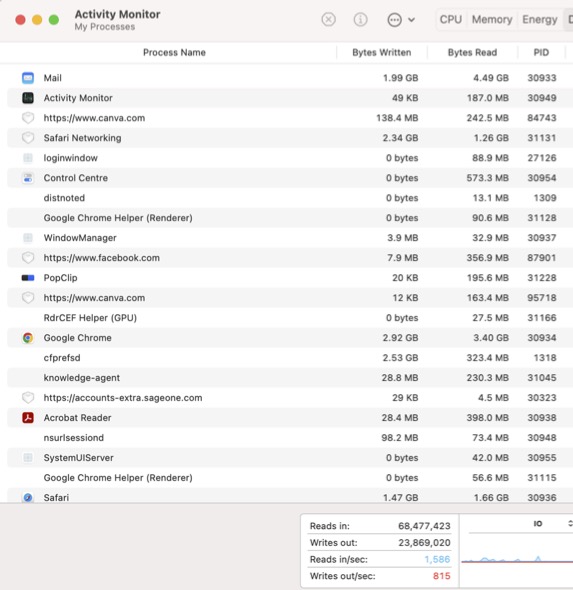Viewport: 573px width, 590px height.
Task: Select the distnoted process row
Action: [x=290, y=198]
